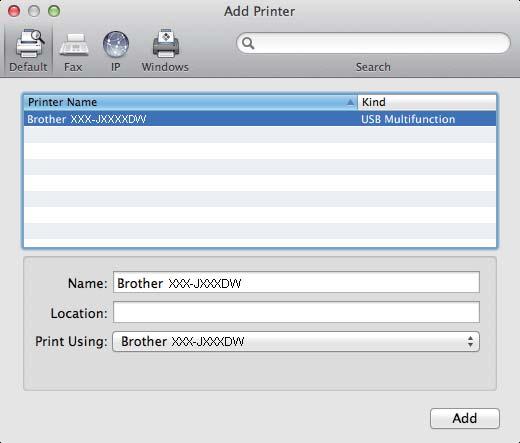This screenshot has height=443, width=520.
Task: Edit the Name text field
Action: 296,282
